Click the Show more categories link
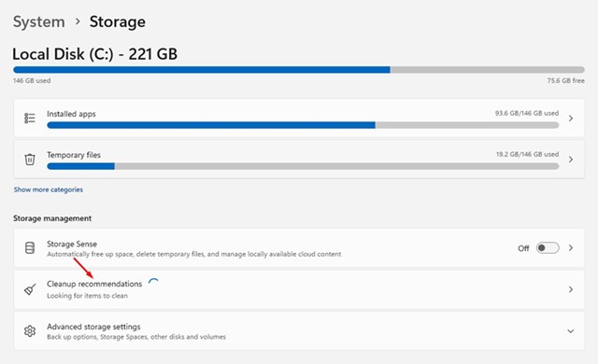 49,189
